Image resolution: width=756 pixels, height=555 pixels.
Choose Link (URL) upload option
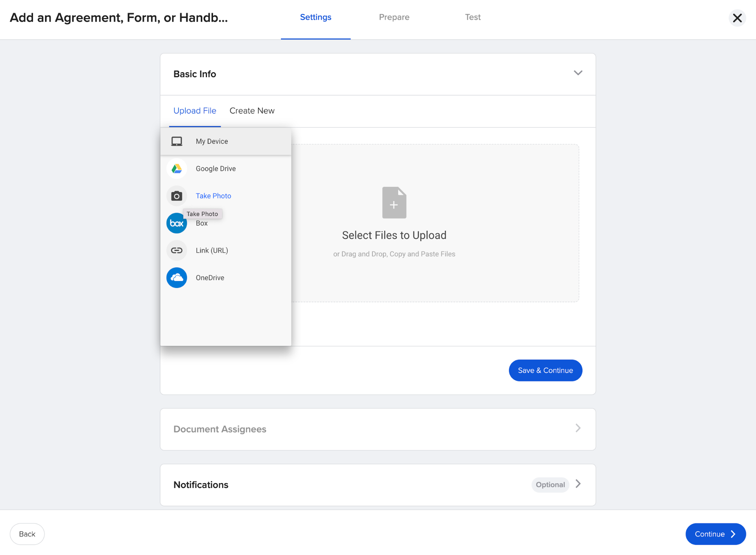pos(226,250)
